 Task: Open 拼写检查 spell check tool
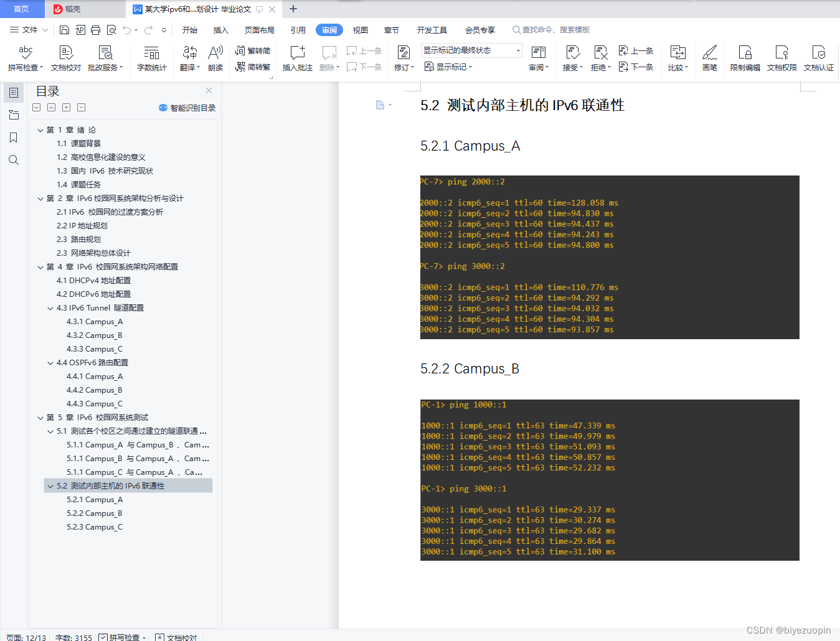(26, 58)
